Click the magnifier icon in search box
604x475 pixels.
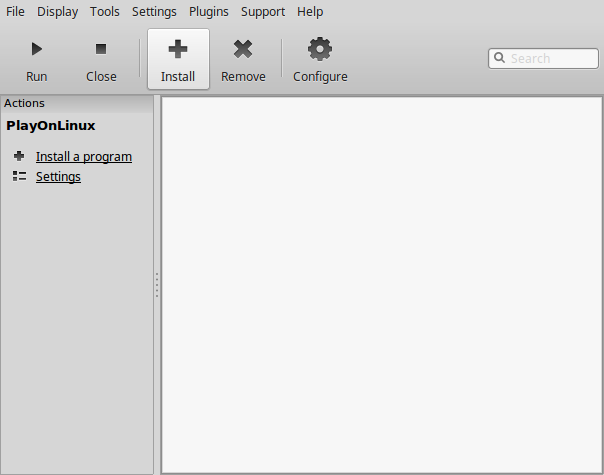(x=500, y=58)
